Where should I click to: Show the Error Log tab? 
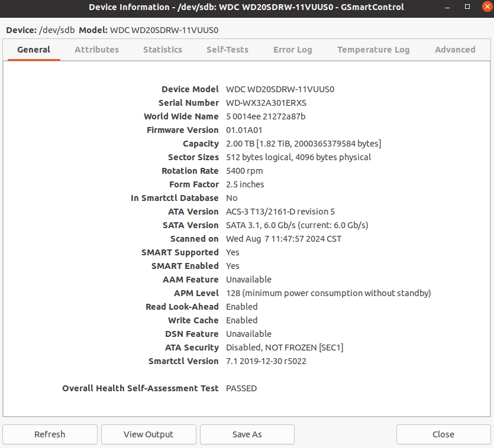(292, 50)
